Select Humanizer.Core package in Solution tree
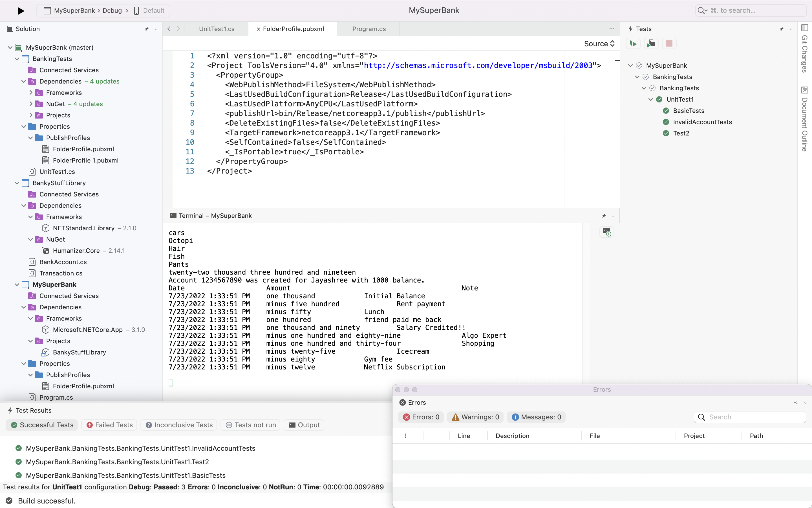This screenshot has height=508, width=812. (x=76, y=251)
